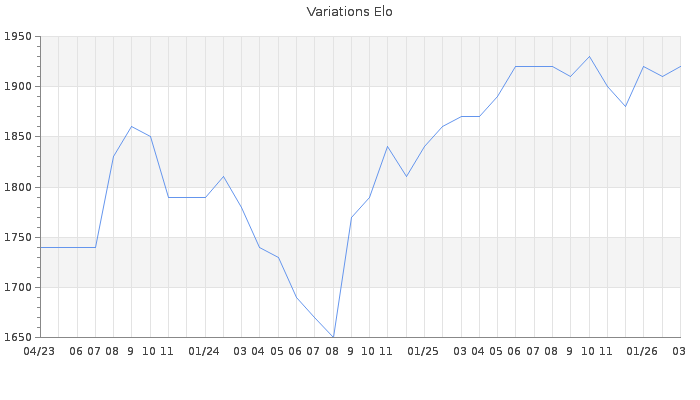This screenshot has width=700, height=400.
Task: Click the 1810 dip just before 01/25
Action: tap(406, 176)
